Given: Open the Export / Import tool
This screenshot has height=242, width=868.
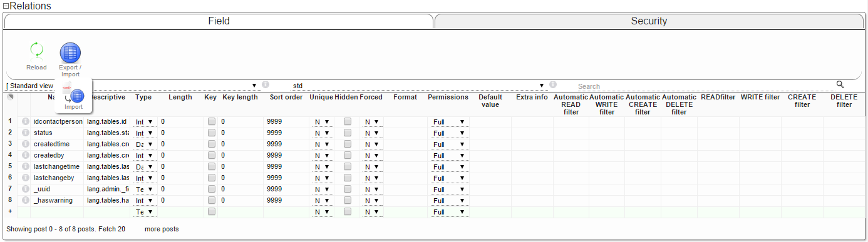Looking at the screenshot, I should [70, 53].
